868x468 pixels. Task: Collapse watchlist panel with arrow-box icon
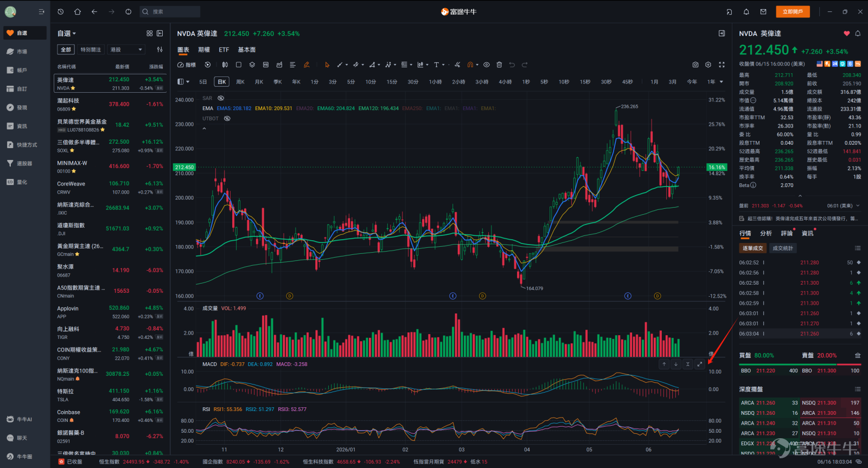[x=160, y=33]
